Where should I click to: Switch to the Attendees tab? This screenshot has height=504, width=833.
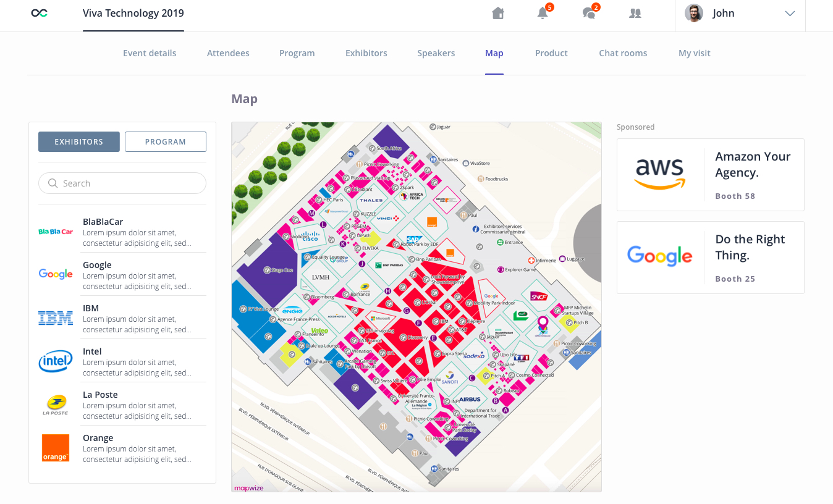coord(228,53)
